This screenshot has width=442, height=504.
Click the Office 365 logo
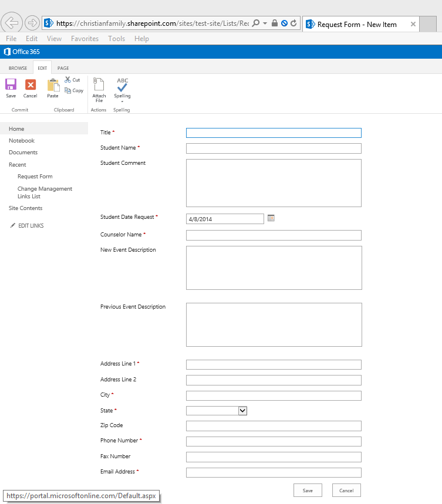(22, 52)
